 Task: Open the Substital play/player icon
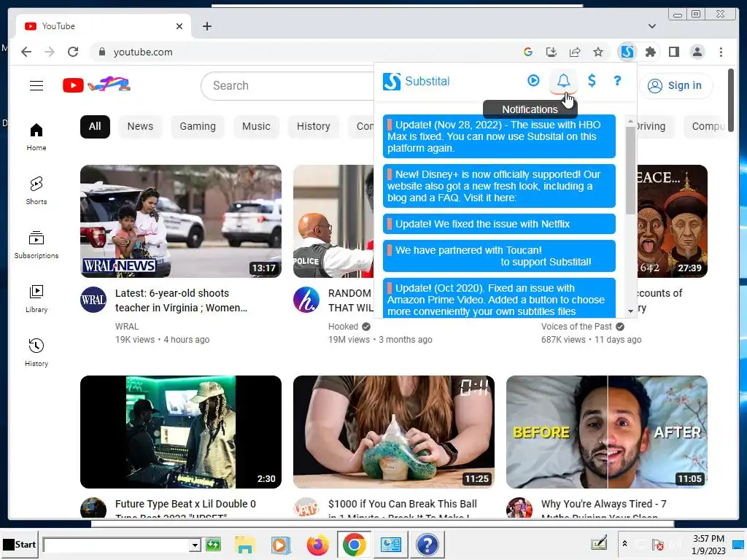pyautogui.click(x=533, y=80)
